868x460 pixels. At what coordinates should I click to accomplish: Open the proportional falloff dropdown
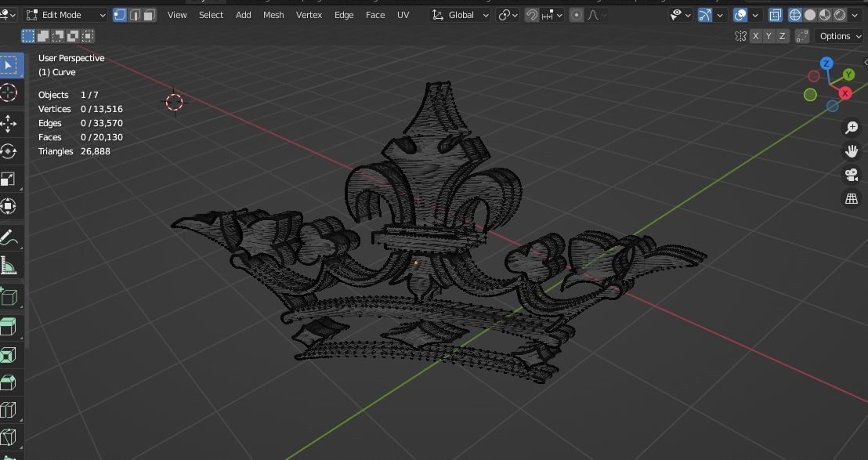click(x=596, y=15)
